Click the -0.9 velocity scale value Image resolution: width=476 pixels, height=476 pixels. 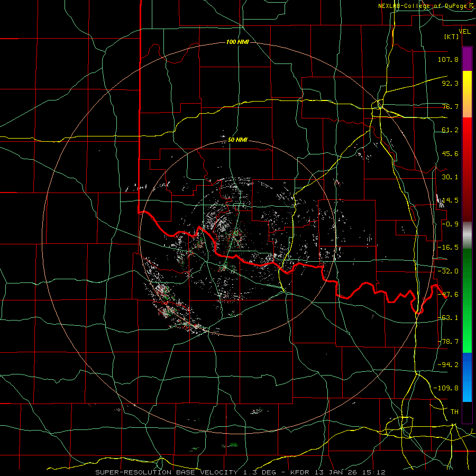[x=450, y=224]
